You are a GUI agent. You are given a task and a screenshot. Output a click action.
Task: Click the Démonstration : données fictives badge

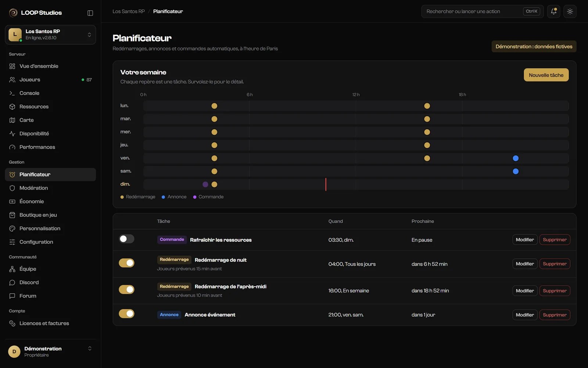534,46
